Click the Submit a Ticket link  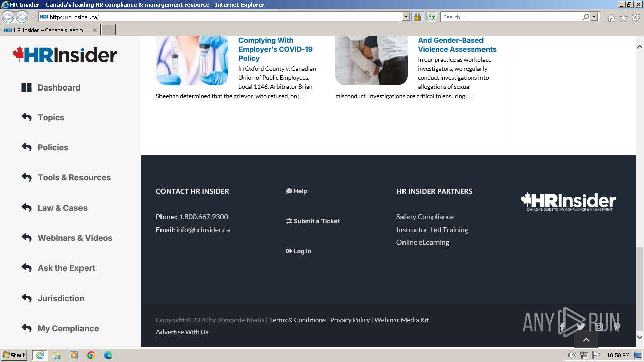(313, 221)
